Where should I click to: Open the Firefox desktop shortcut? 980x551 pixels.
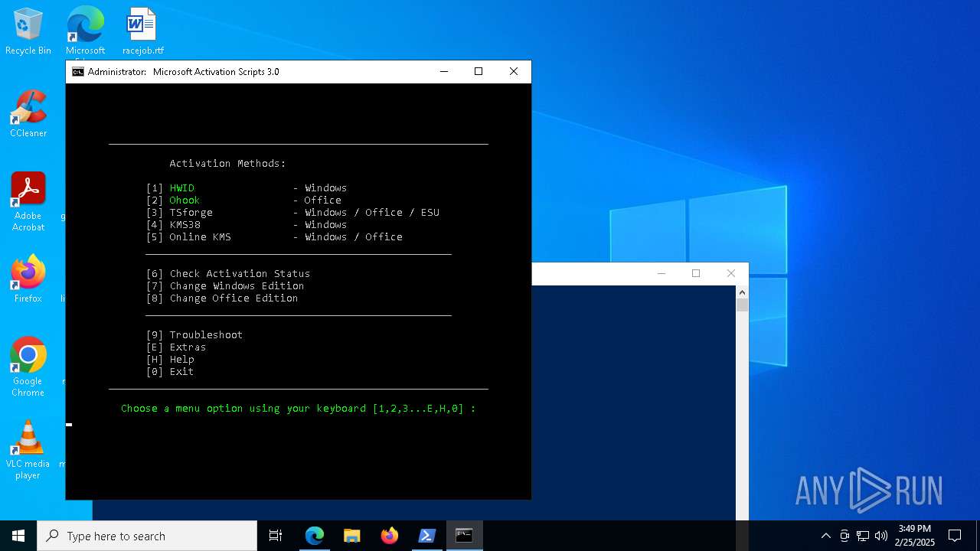coord(28,279)
